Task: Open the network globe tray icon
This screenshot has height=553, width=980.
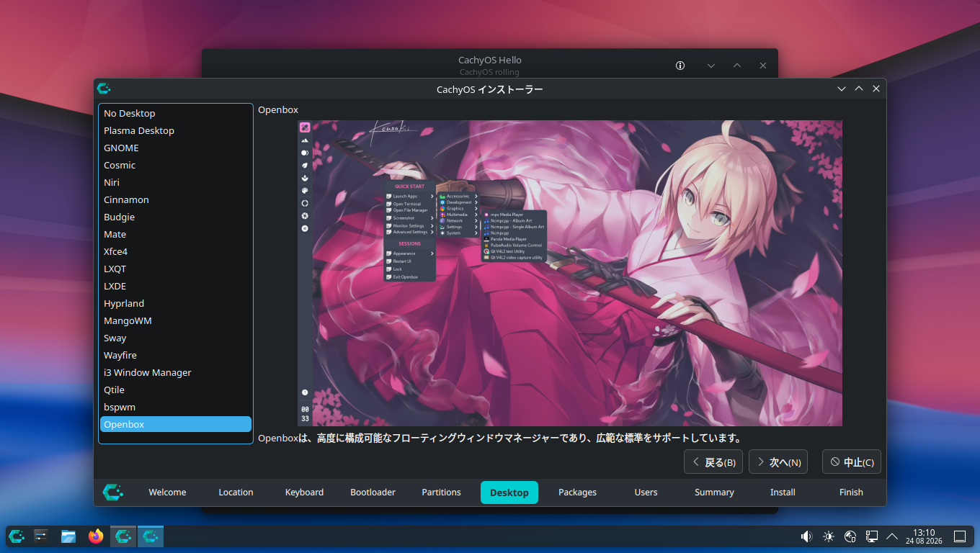Action: click(850, 536)
